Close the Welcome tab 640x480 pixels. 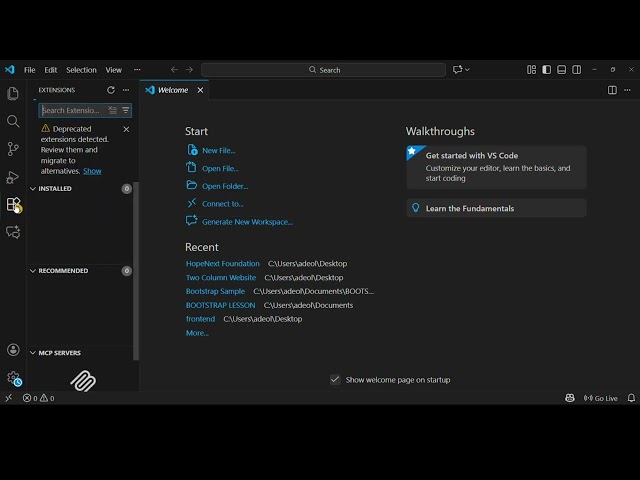tap(200, 90)
